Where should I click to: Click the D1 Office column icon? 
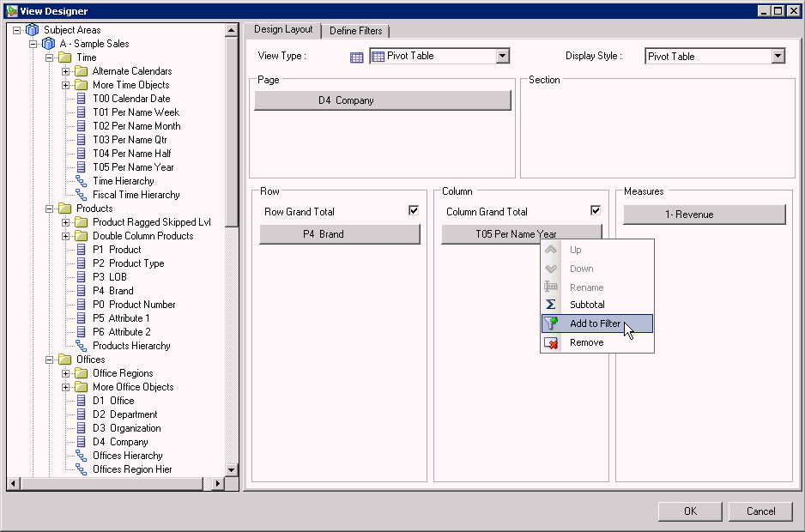[82, 401]
